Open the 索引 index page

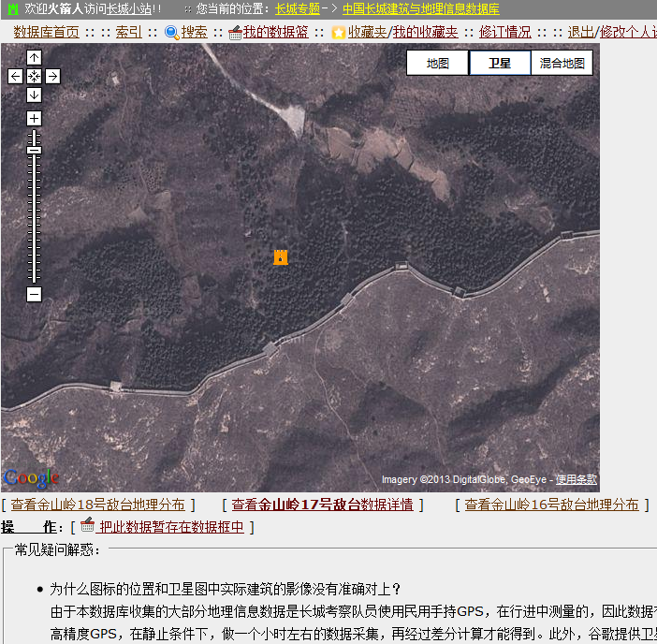128,32
